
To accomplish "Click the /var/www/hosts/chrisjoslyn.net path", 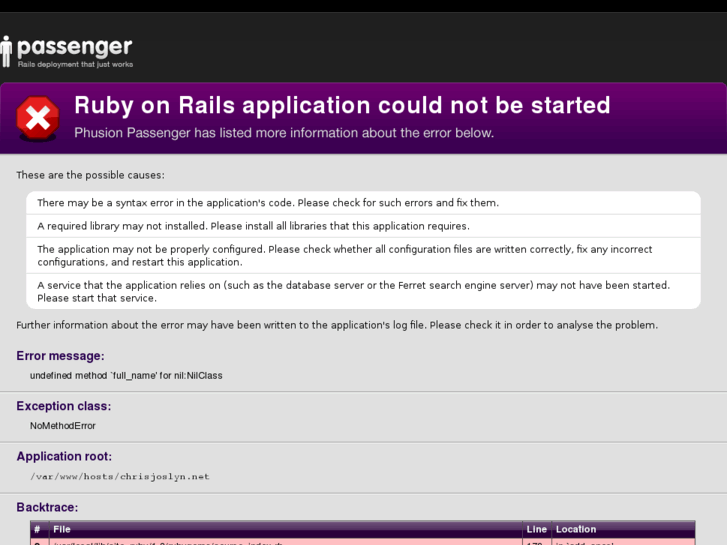I will pos(120,477).
